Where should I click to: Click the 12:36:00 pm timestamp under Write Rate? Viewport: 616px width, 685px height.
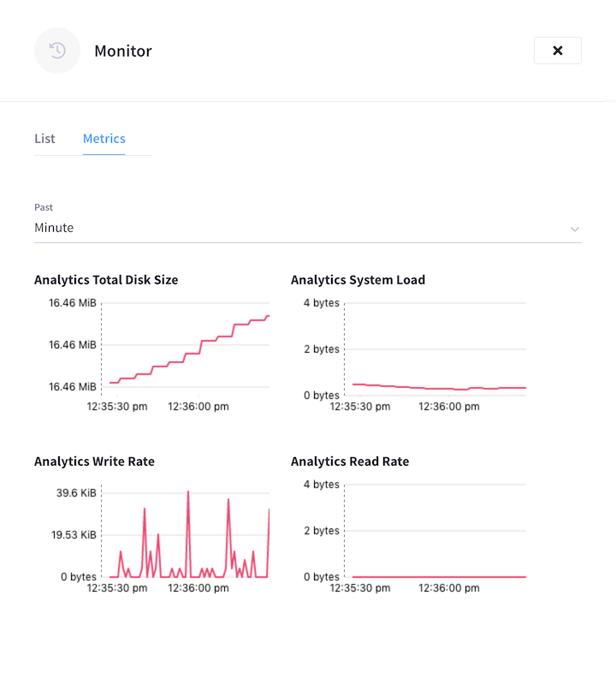point(199,588)
